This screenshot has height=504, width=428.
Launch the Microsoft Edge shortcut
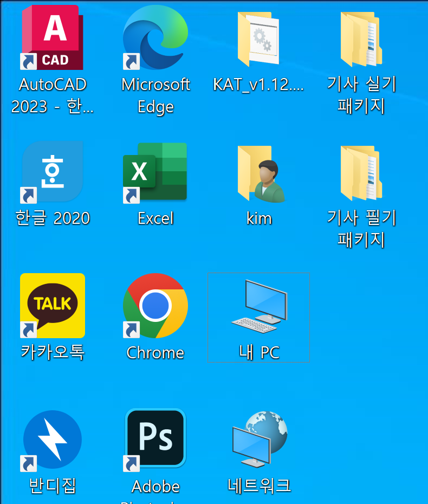(155, 37)
